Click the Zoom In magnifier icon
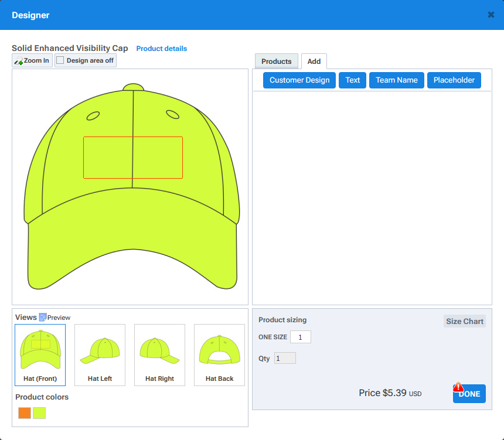504x440 pixels. 19,61
